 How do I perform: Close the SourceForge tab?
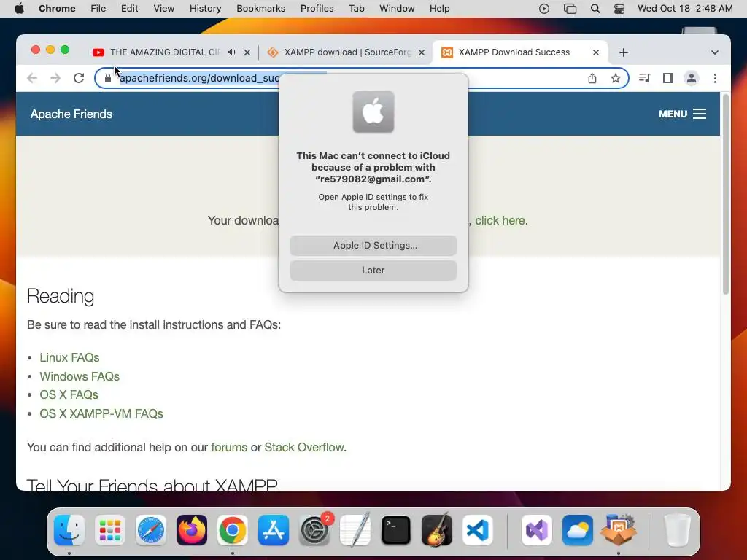(x=422, y=52)
